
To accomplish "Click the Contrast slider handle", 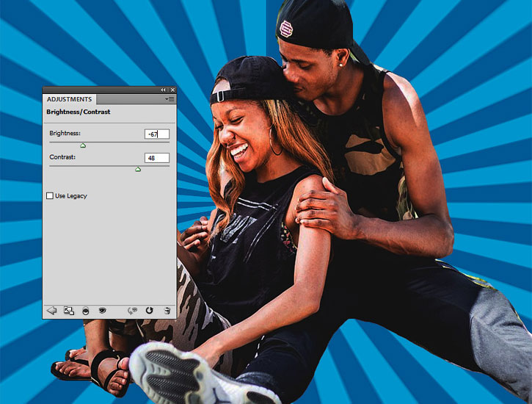I will coord(138,169).
